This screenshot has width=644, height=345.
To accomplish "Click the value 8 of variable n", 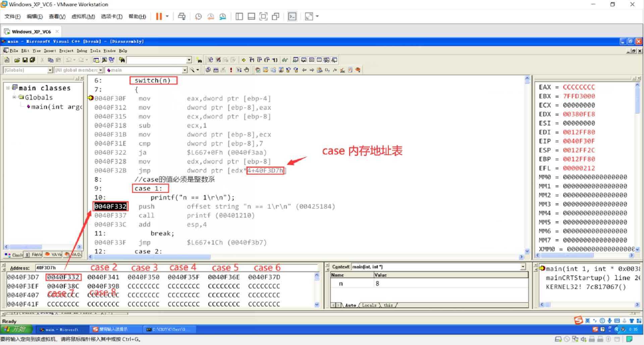I will pos(377,283).
